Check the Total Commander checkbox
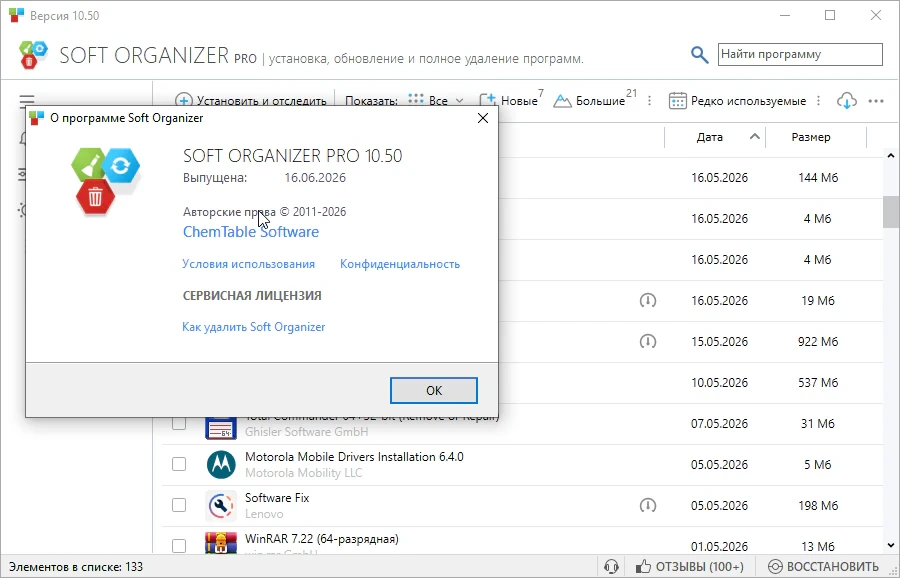The width and height of the screenshot is (900, 578). [x=179, y=424]
